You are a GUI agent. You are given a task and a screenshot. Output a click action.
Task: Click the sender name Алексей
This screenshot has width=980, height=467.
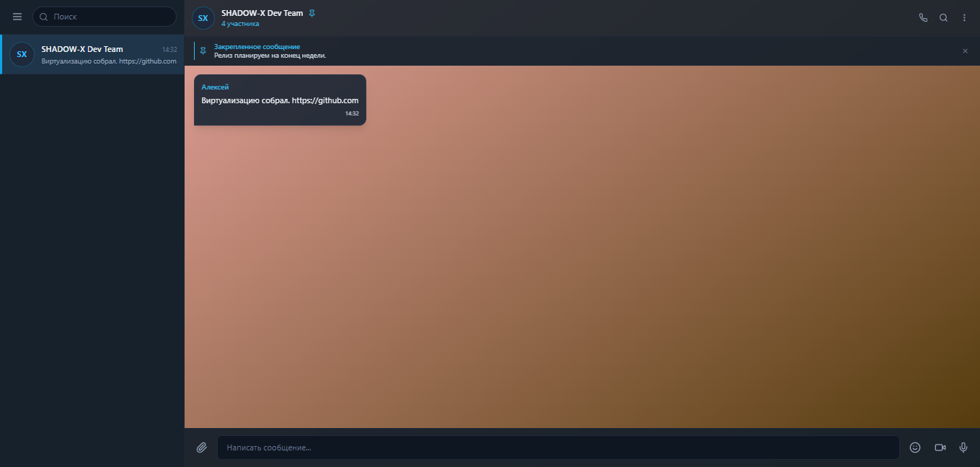[x=215, y=87]
